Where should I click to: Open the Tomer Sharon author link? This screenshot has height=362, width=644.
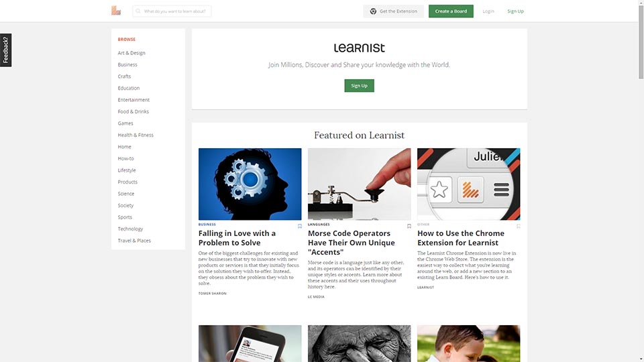(213, 294)
